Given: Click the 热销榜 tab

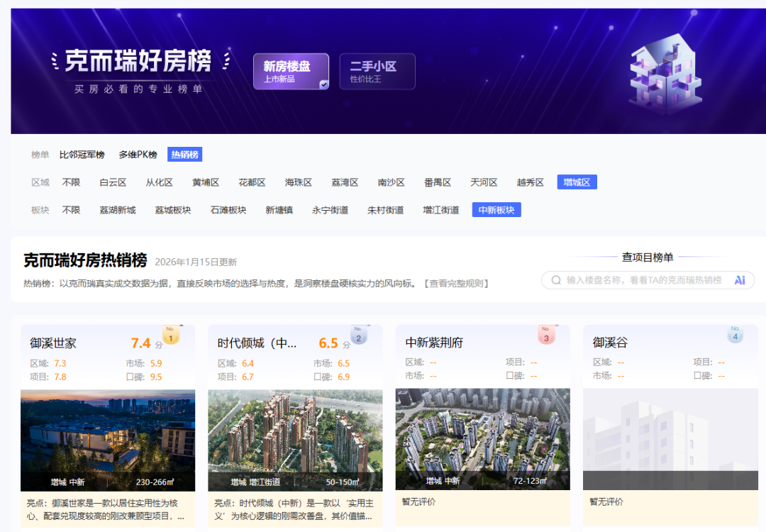Looking at the screenshot, I should pyautogui.click(x=184, y=154).
